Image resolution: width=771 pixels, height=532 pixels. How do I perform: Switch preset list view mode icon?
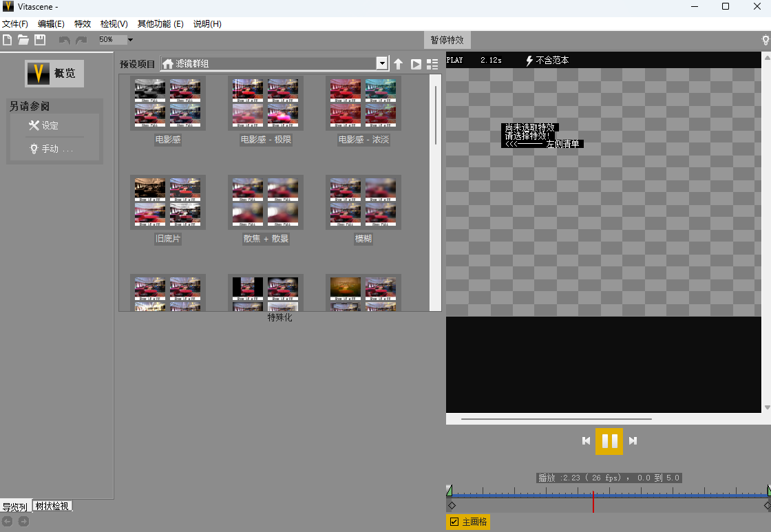432,65
